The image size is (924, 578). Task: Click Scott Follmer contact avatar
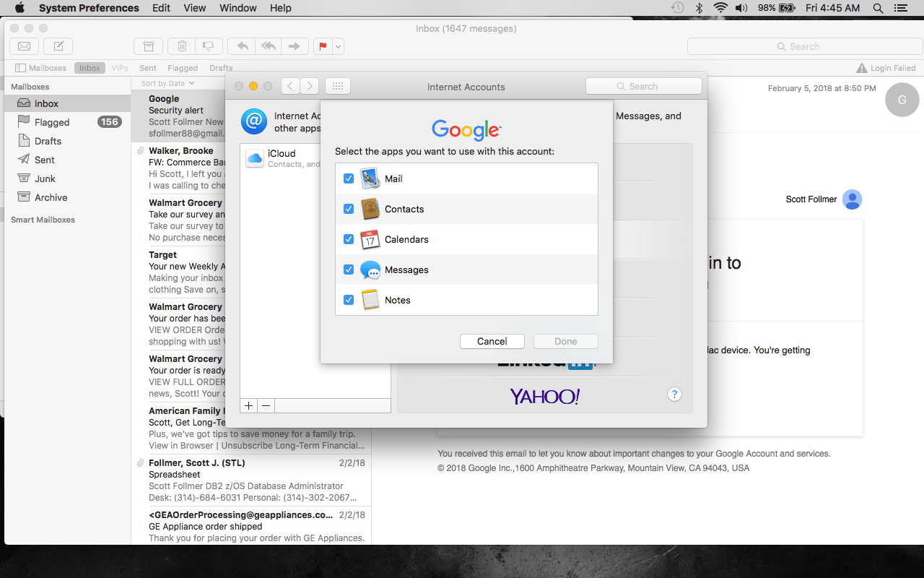(853, 199)
